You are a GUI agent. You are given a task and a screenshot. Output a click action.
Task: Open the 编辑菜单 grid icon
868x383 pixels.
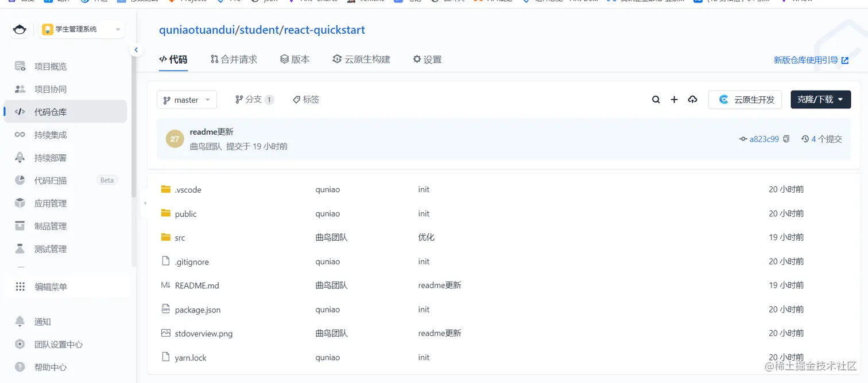click(20, 287)
